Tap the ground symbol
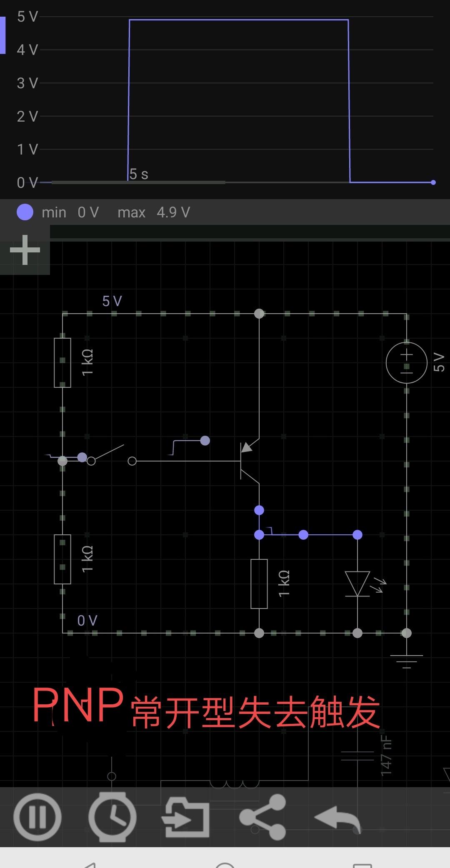The width and height of the screenshot is (450, 868). click(x=407, y=661)
